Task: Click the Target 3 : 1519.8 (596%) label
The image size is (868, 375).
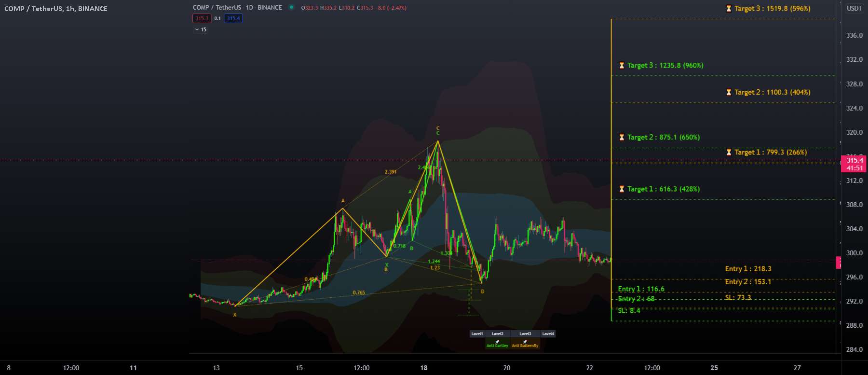Action: point(772,9)
